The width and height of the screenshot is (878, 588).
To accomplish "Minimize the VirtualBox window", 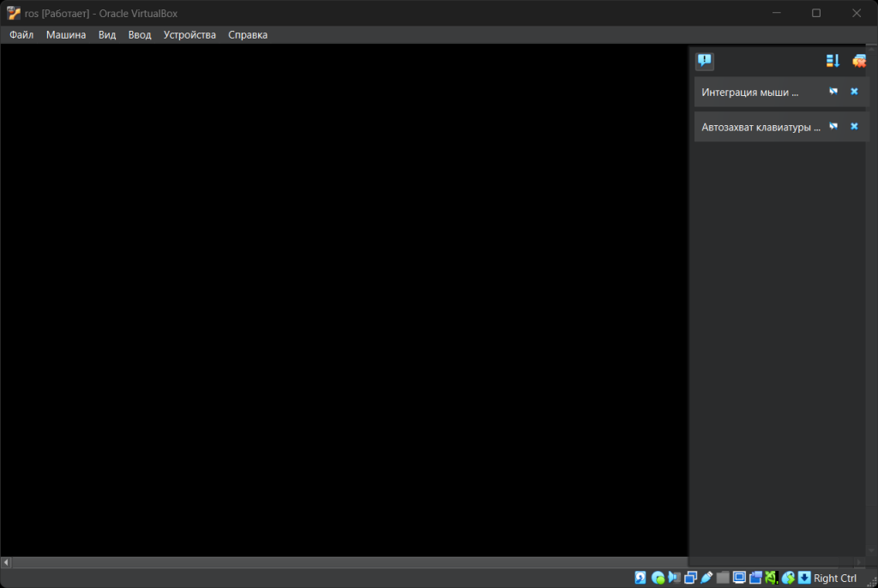I will pos(776,13).
